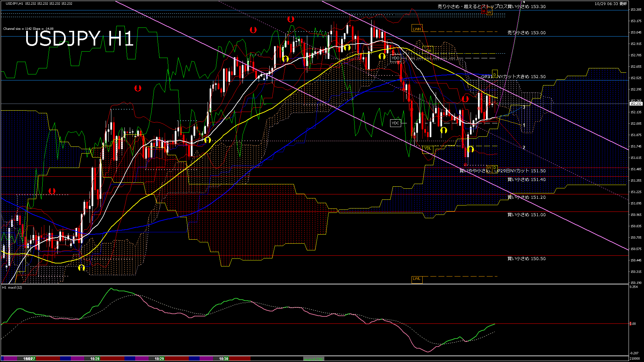Click the "買い小さめ 150.50" annotation text
Screen dimensions: 644x362
click(526, 258)
